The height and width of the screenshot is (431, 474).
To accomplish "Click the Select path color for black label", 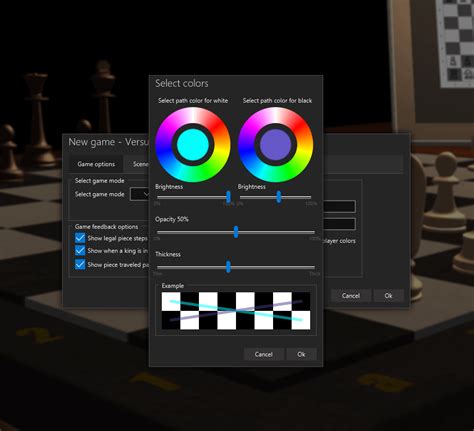I will point(277,100).
